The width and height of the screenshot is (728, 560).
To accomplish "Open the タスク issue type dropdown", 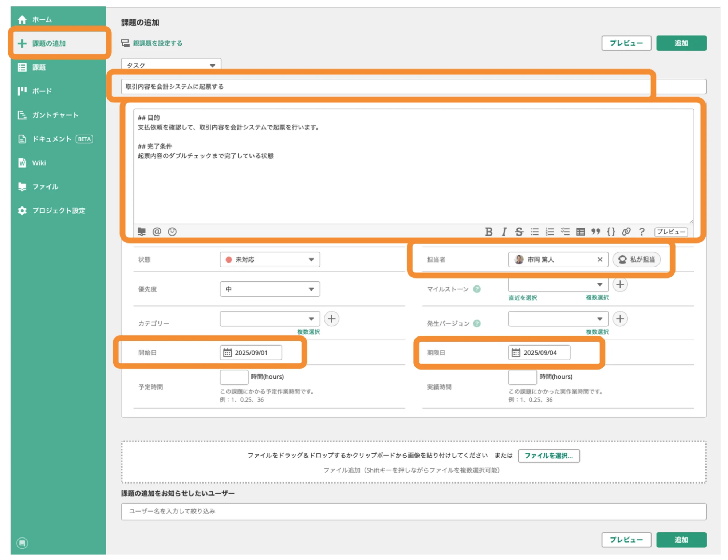I will click(171, 65).
